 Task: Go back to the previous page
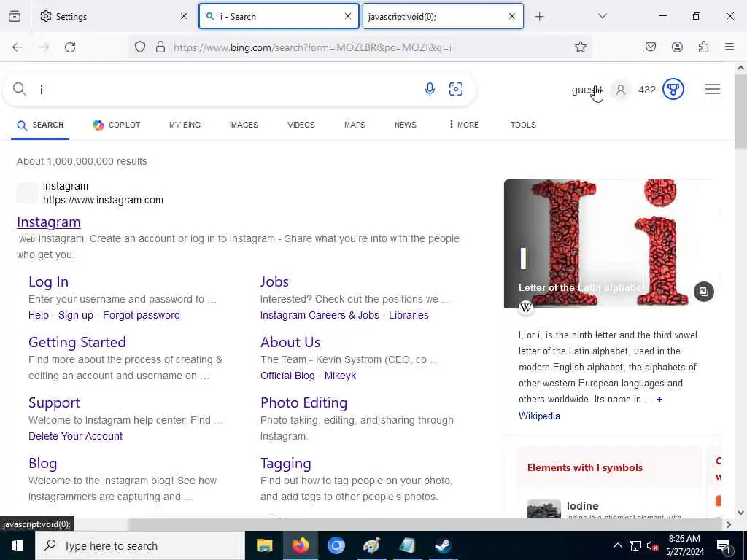pyautogui.click(x=18, y=47)
